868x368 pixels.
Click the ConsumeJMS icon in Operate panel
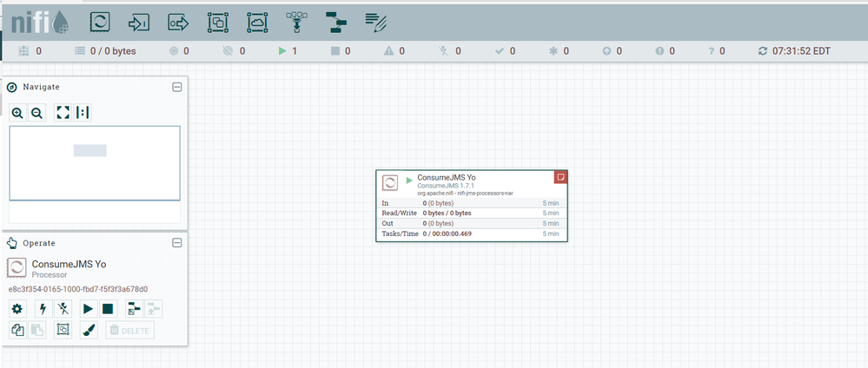(x=17, y=268)
